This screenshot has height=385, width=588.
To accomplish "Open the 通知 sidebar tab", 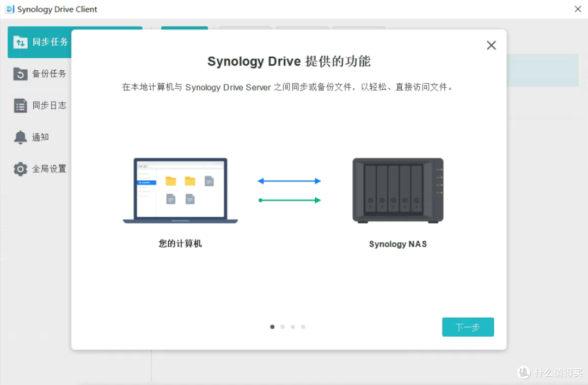I will pos(39,137).
